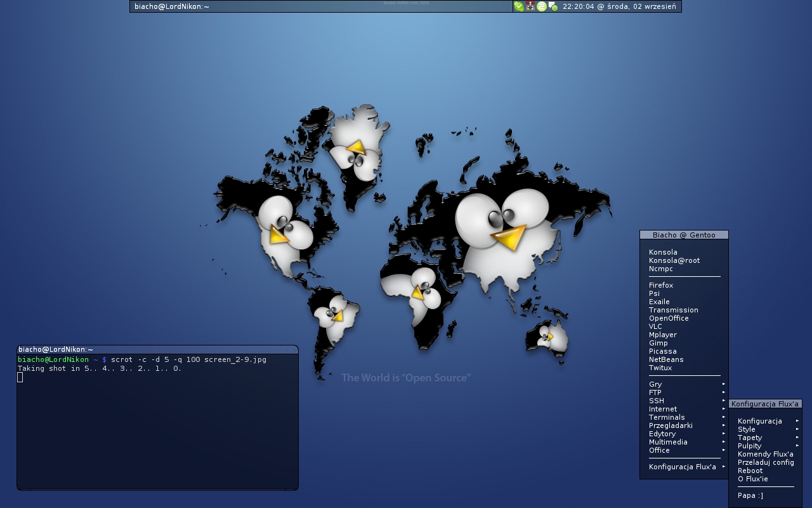Screen dimensions: 812x508
Task: Select the biacho@LordNikon toolbar window button
Action: coord(321,6)
